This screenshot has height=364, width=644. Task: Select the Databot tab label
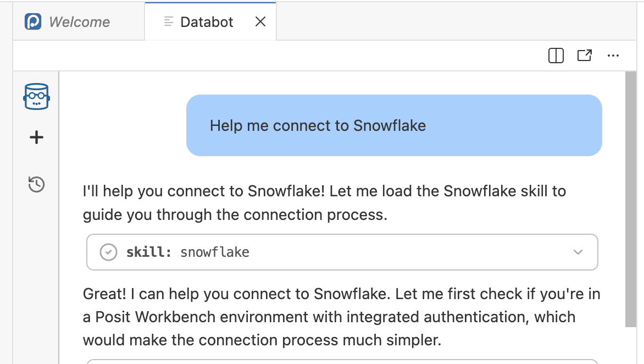207,22
